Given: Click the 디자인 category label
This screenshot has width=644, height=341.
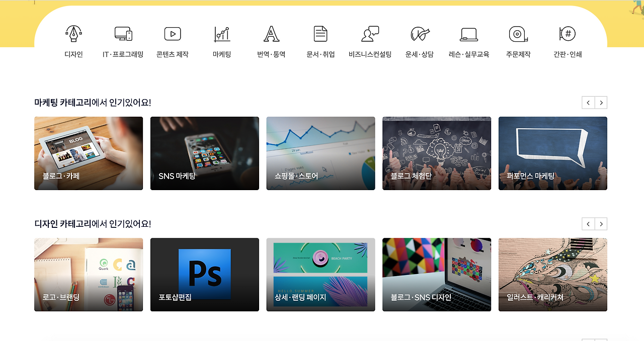Looking at the screenshot, I should click(x=73, y=54).
